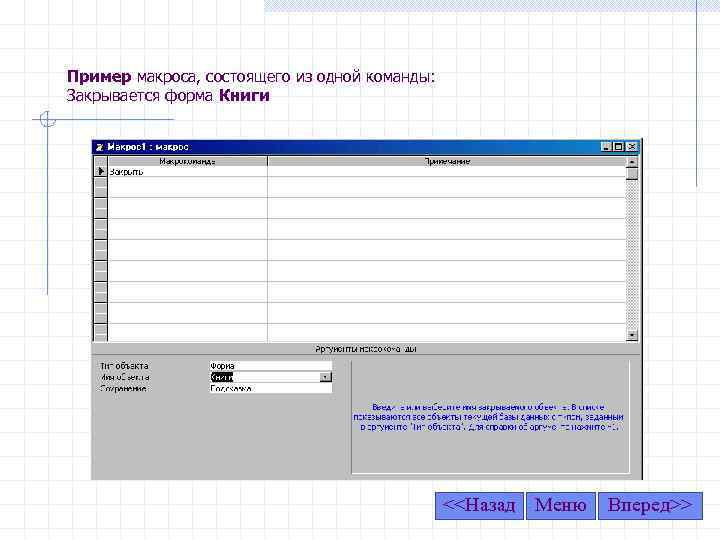Click the row selector arrow beside Закрыть
Viewport: 720px width, 540px height.
pos(101,172)
